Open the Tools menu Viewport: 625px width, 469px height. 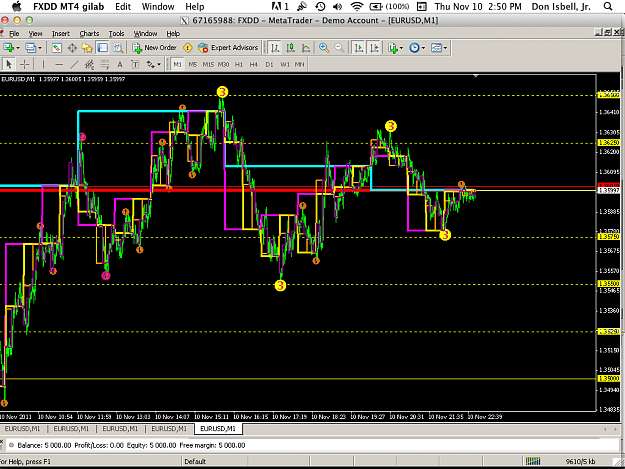click(116, 33)
